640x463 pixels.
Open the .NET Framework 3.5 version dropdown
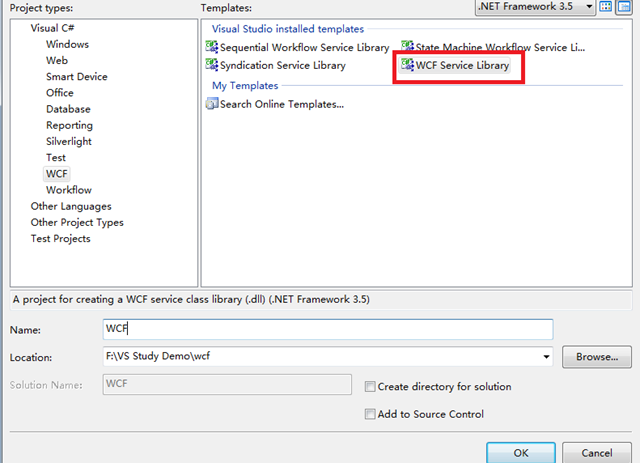pos(535,7)
